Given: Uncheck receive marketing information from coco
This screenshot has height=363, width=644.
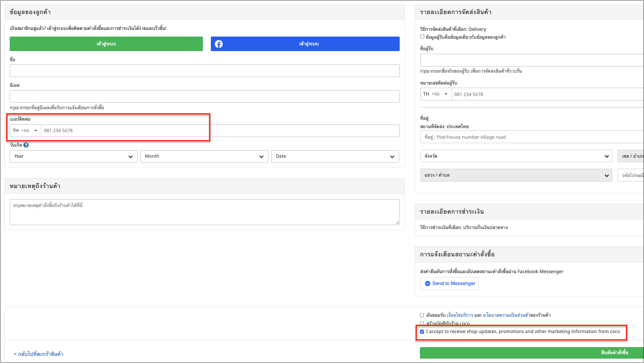Looking at the screenshot, I should (x=422, y=332).
